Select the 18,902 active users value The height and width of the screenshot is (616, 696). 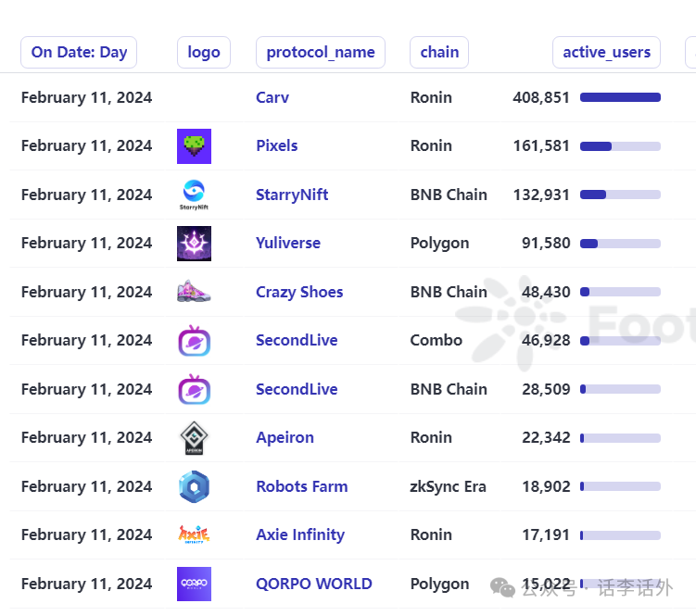546,486
